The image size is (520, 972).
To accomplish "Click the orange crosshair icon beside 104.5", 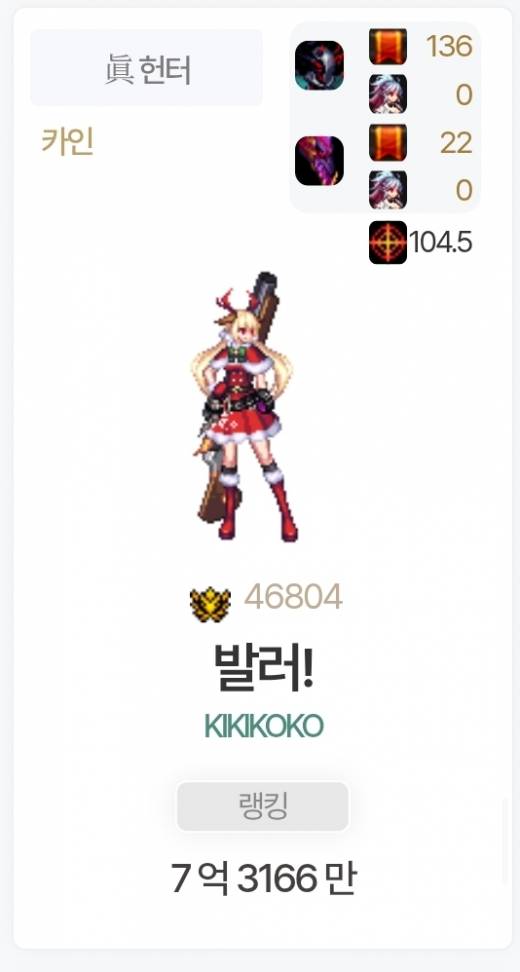I will [388, 242].
